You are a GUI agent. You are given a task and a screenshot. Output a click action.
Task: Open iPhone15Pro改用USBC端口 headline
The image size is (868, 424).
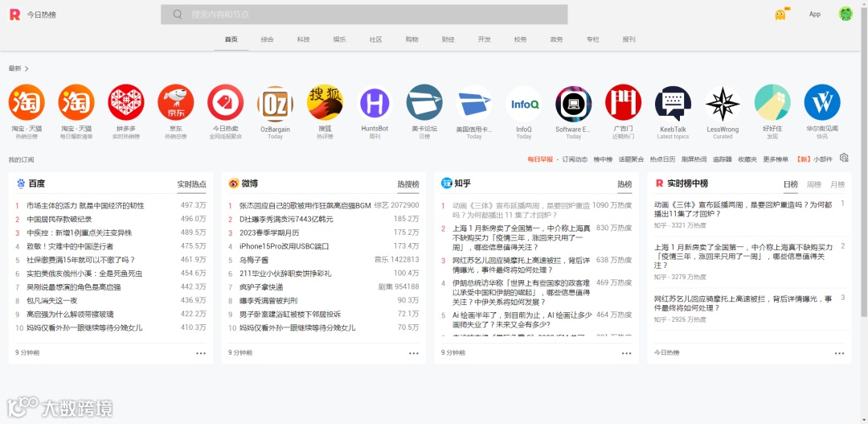coord(284,246)
